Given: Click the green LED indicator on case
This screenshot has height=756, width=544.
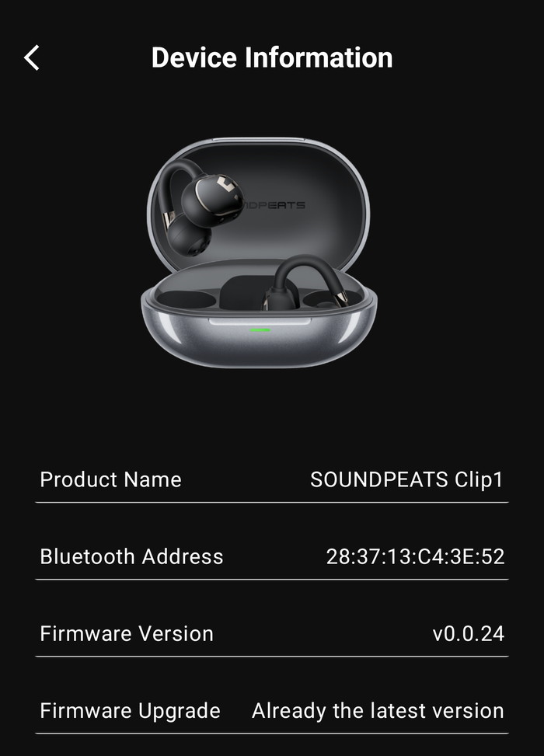Looking at the screenshot, I should [260, 330].
